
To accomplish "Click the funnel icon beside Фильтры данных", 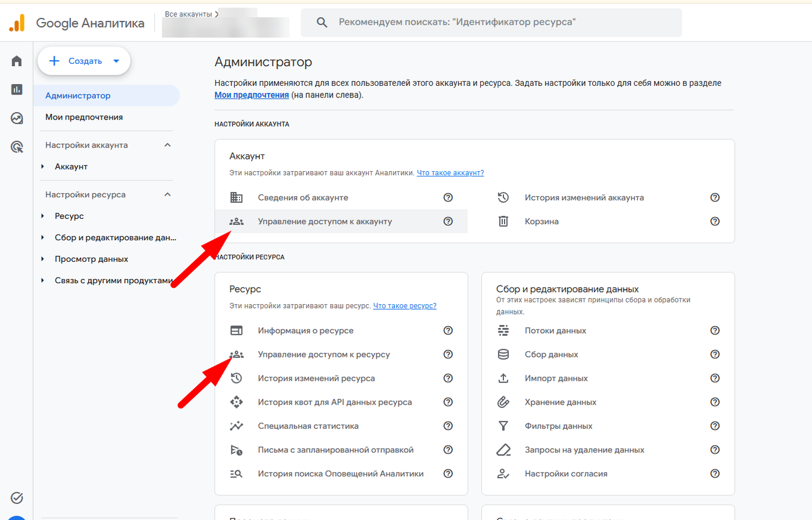I will coord(503,425).
